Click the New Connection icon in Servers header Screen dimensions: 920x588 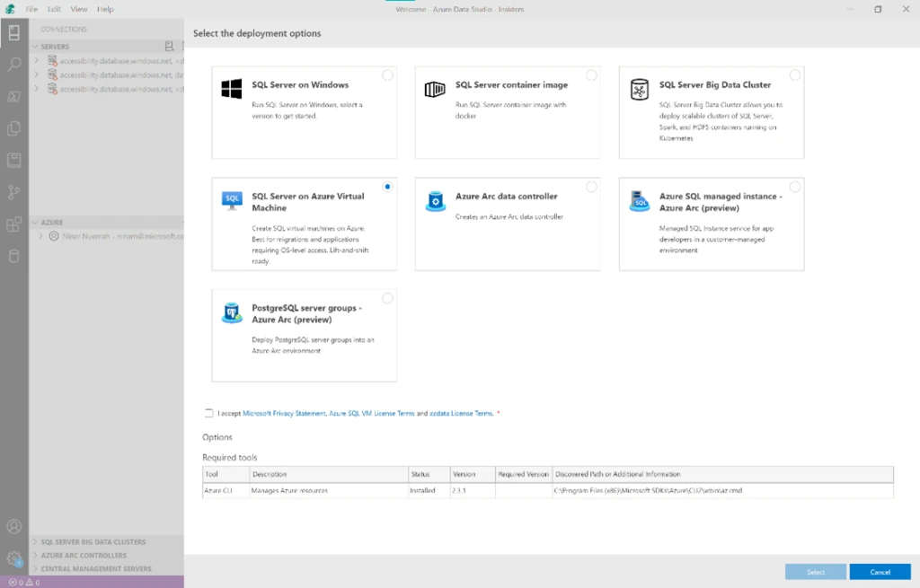tap(169, 46)
